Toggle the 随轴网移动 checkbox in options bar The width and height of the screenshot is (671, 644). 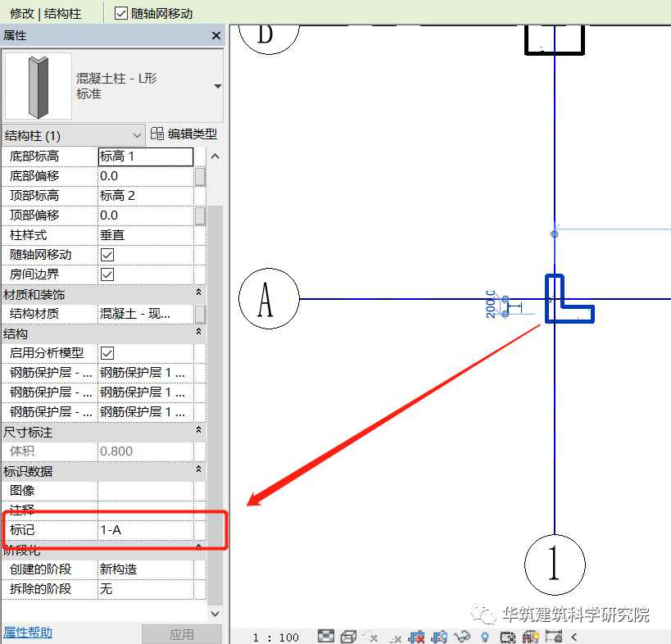[121, 13]
